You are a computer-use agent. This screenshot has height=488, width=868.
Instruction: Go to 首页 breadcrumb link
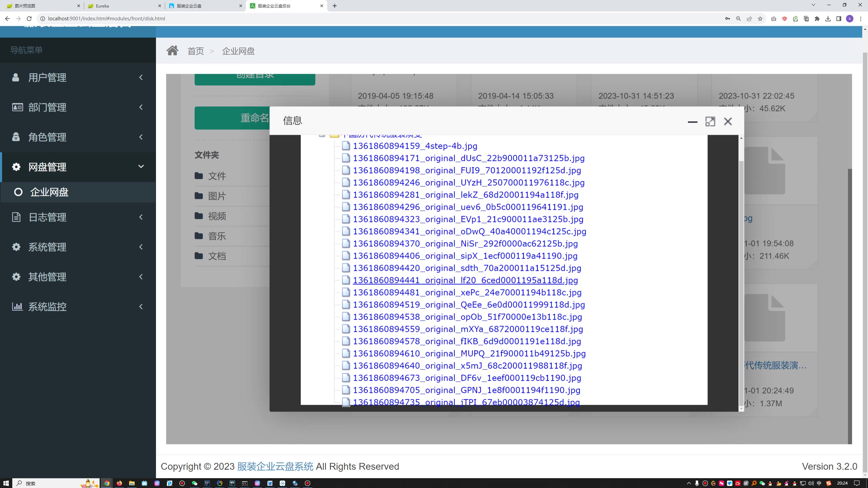(196, 51)
